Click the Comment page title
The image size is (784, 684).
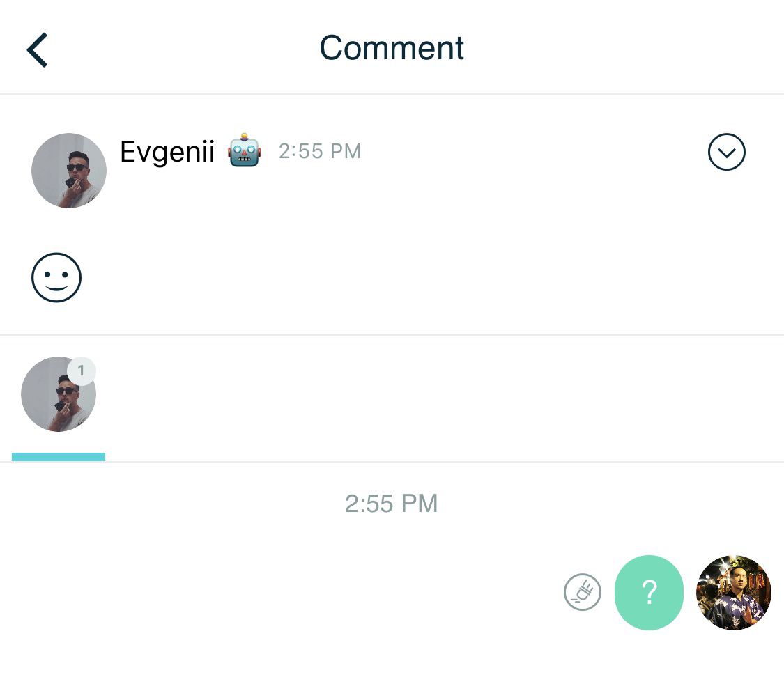tap(392, 48)
